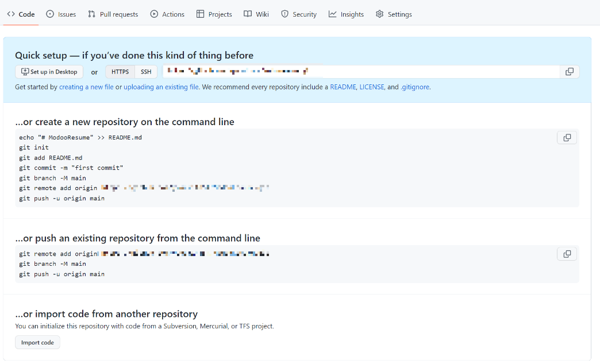Screen dimensions: 600x364
Task: Open the Projects tab
Action: (x=214, y=14)
